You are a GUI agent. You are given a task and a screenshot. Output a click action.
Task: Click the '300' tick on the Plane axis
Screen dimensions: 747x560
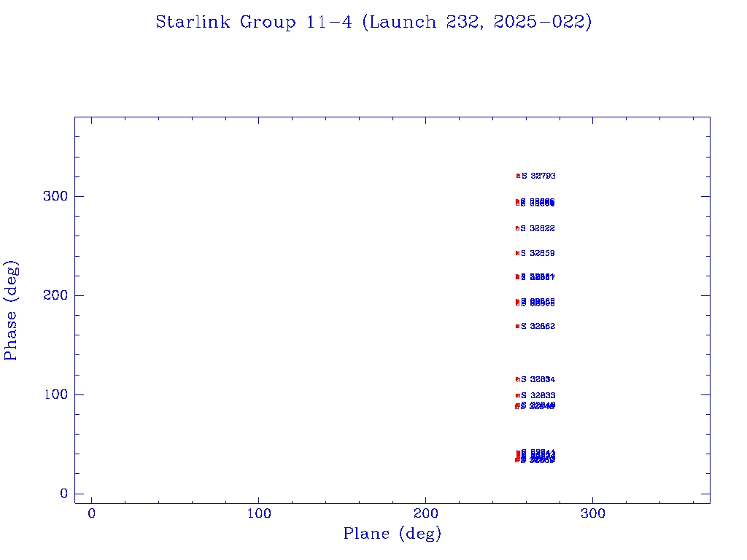(592, 513)
